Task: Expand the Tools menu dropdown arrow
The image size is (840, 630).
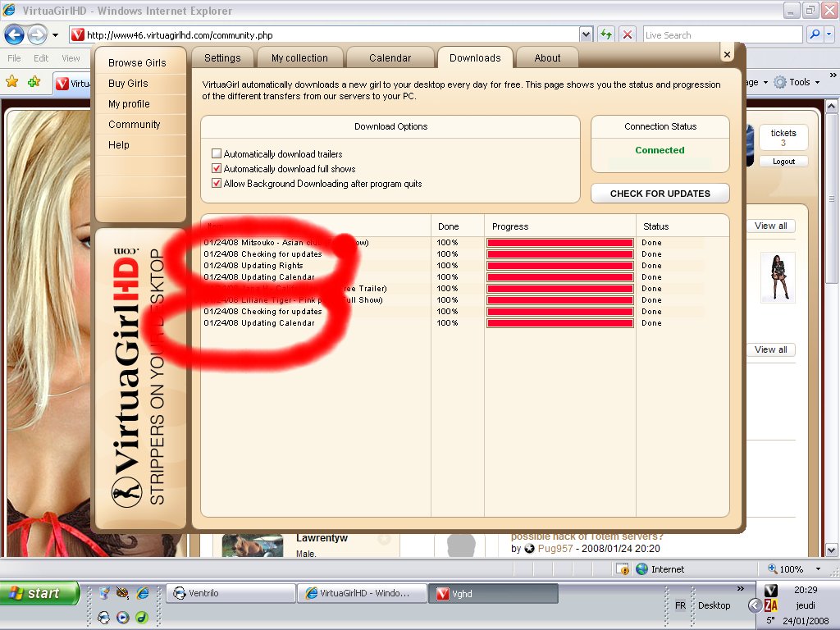Action: pos(818,83)
